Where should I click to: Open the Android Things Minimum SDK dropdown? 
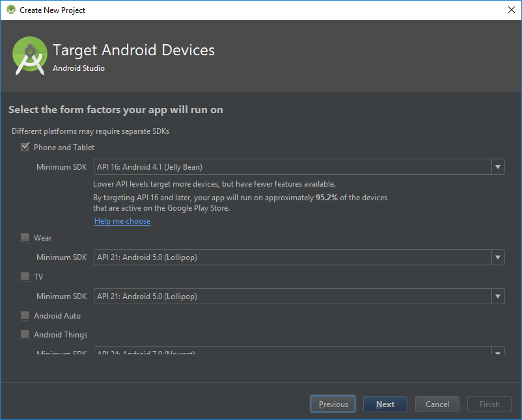click(498, 352)
